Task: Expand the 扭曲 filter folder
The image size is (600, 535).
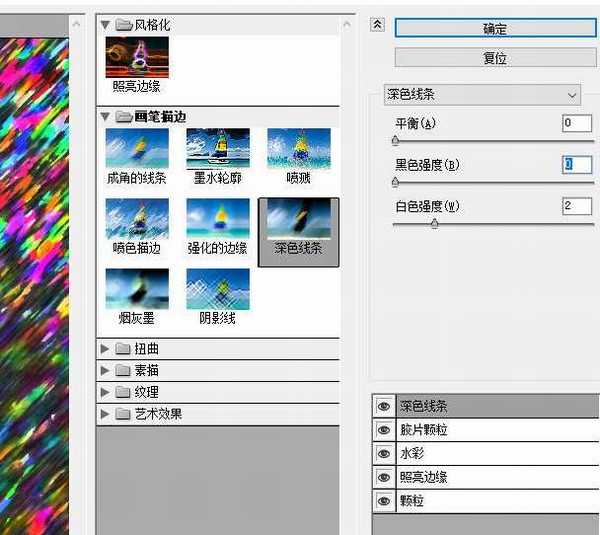Action: point(106,349)
